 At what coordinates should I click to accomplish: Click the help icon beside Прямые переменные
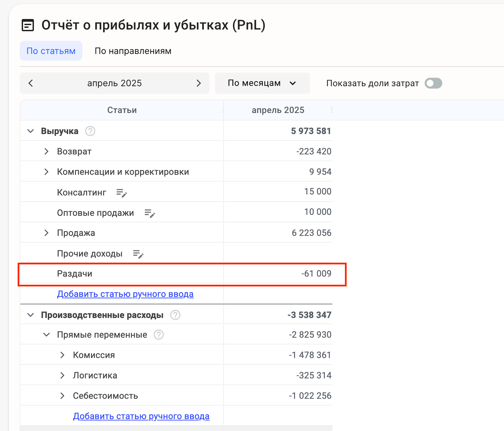159,335
